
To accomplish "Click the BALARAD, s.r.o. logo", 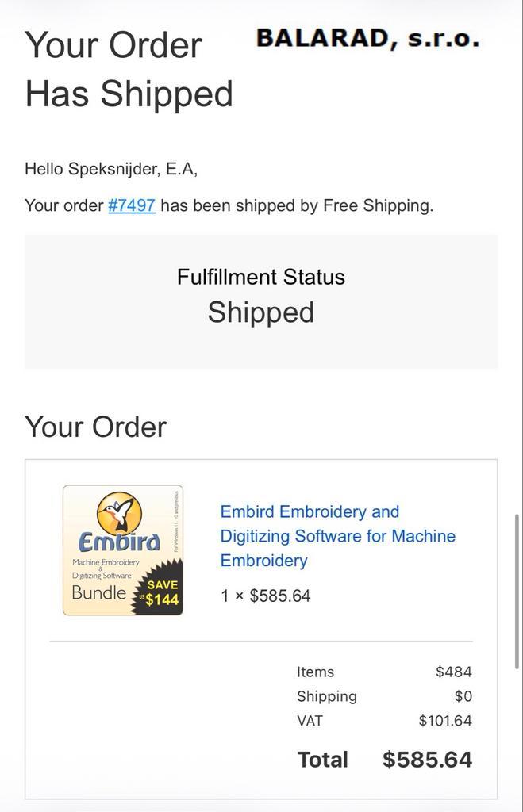I will [x=367, y=37].
